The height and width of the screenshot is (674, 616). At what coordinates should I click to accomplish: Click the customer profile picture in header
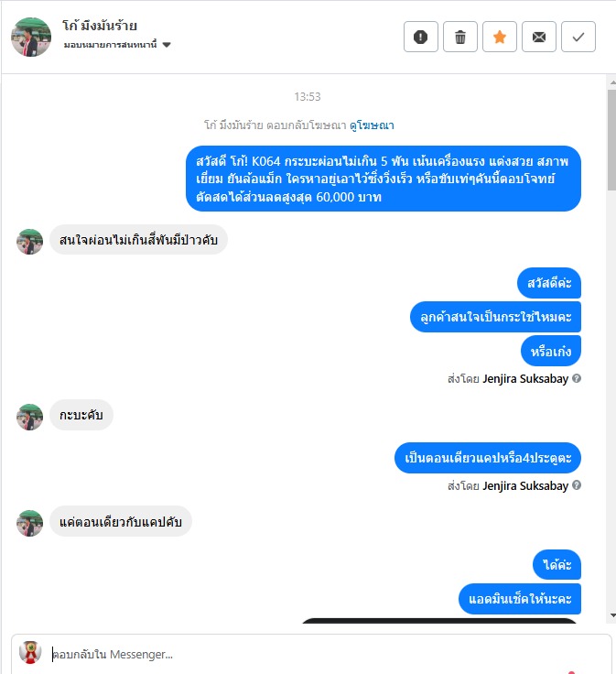point(31,37)
